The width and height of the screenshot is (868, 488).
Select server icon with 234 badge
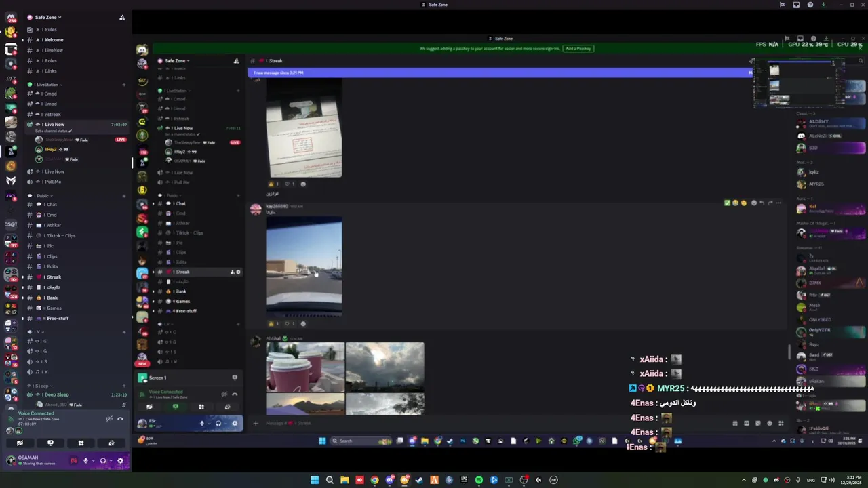click(x=11, y=16)
